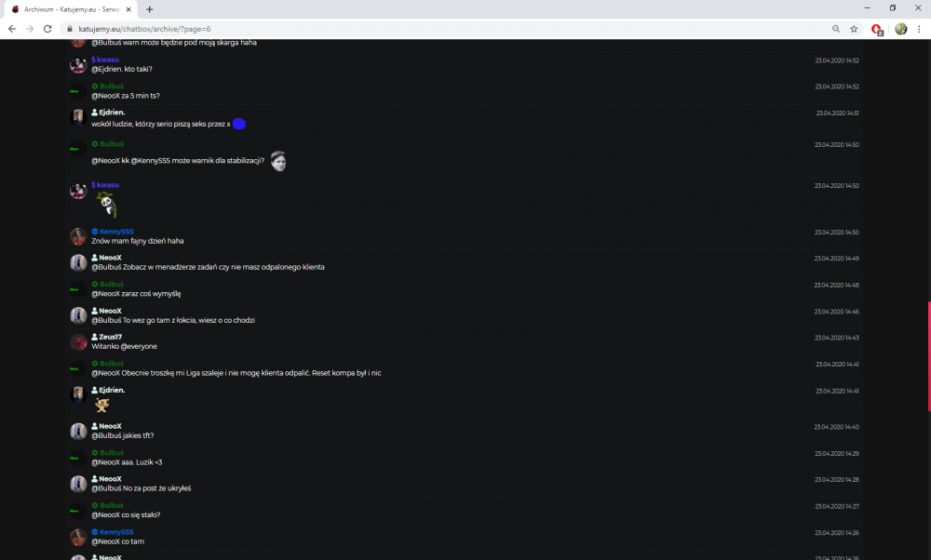Open Zeus17 profile link
Viewport: 931px width, 560px height.
click(111, 337)
